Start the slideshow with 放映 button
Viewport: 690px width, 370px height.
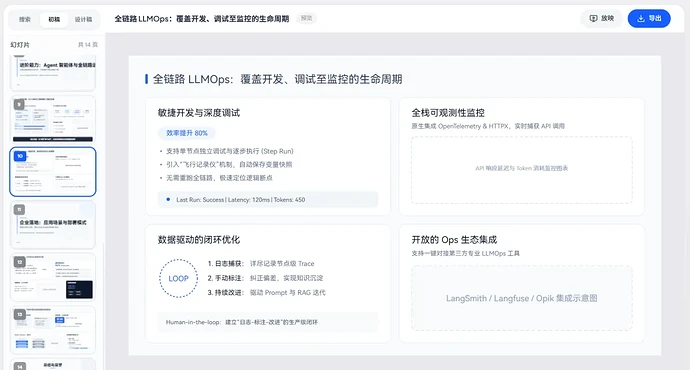point(602,18)
